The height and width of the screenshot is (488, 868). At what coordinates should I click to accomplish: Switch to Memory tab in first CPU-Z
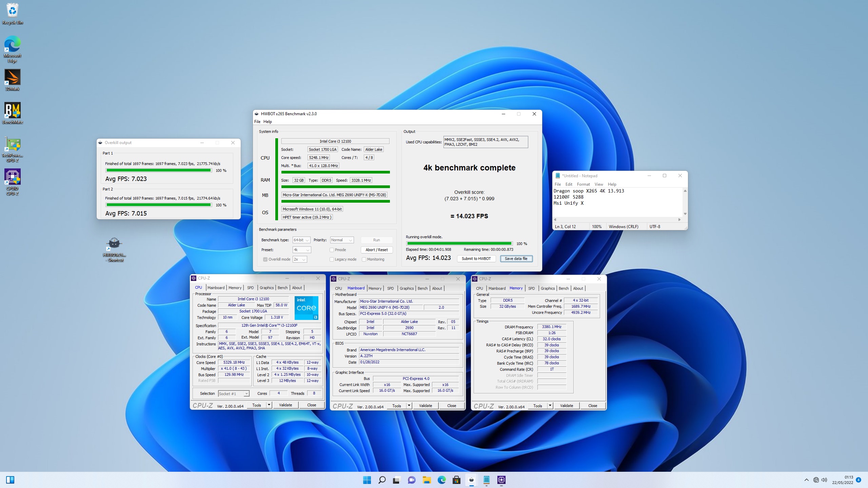point(235,288)
